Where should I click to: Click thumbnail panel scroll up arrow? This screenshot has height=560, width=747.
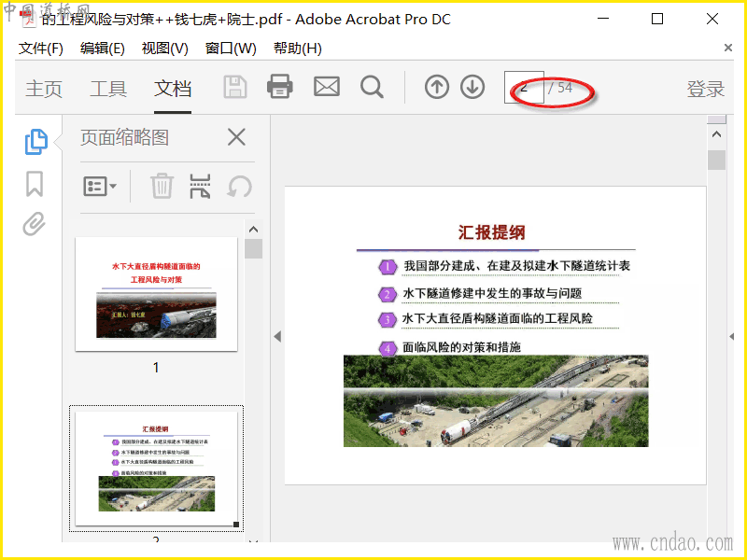(253, 230)
